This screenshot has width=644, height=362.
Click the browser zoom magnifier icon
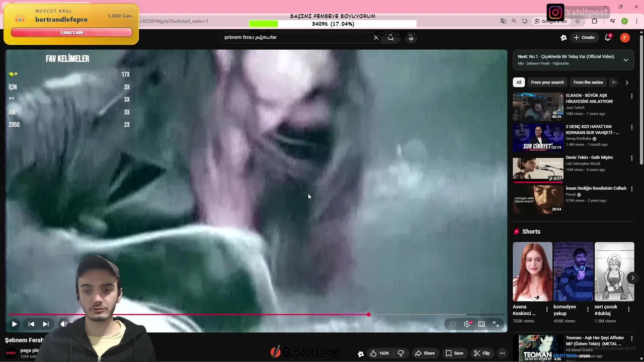pyautogui.click(x=514, y=21)
